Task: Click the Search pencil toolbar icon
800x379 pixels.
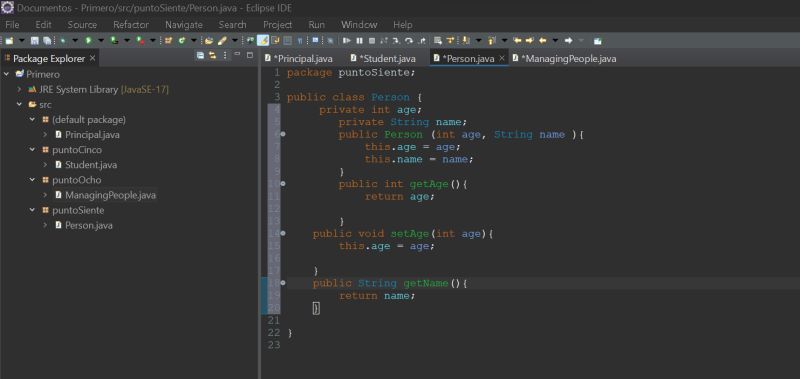Action: click(x=222, y=40)
